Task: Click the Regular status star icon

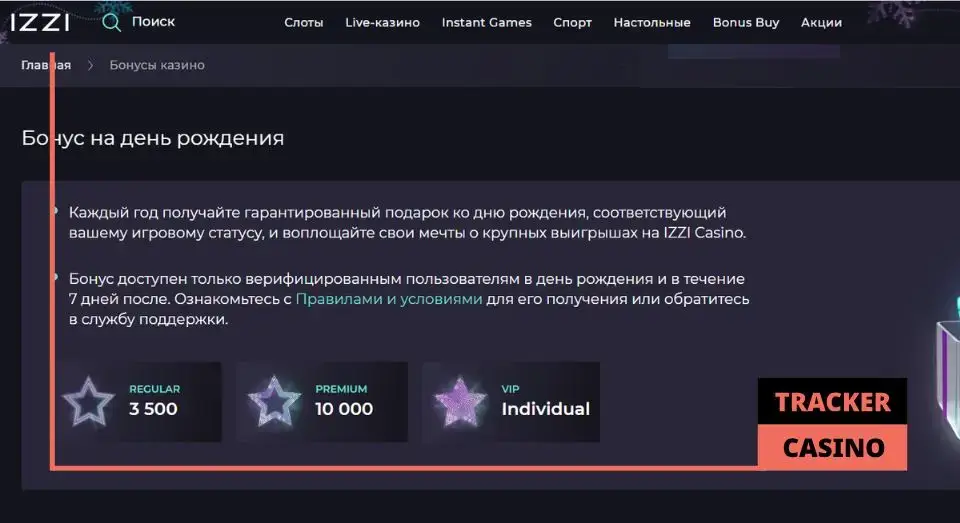Action: click(89, 402)
